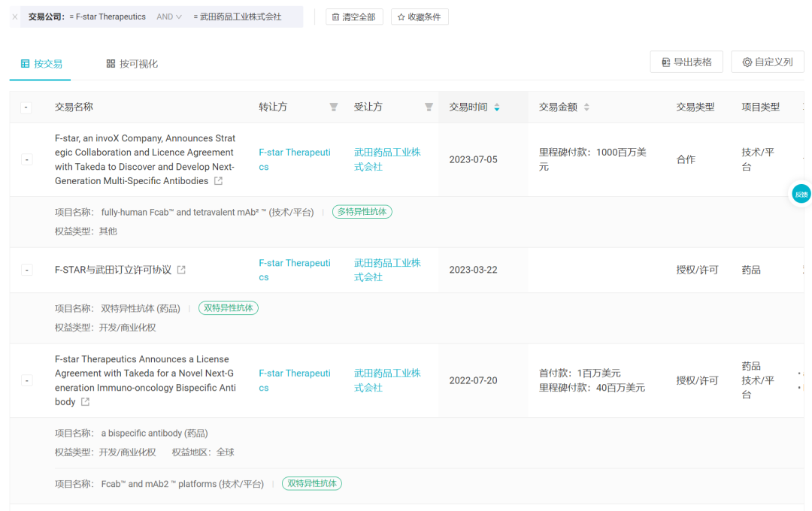
Task: Click the 双特异性抗体 tag under 双特异性抗体 (药品)
Action: 229,308
